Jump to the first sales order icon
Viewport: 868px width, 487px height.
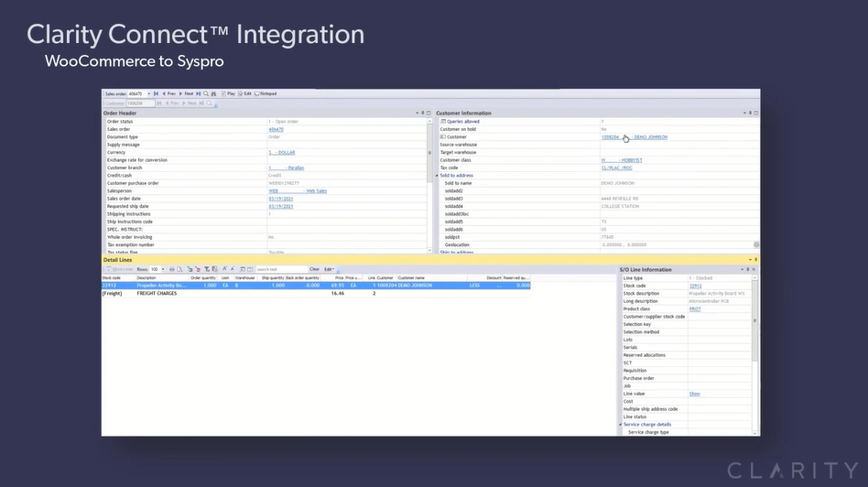[x=156, y=94]
